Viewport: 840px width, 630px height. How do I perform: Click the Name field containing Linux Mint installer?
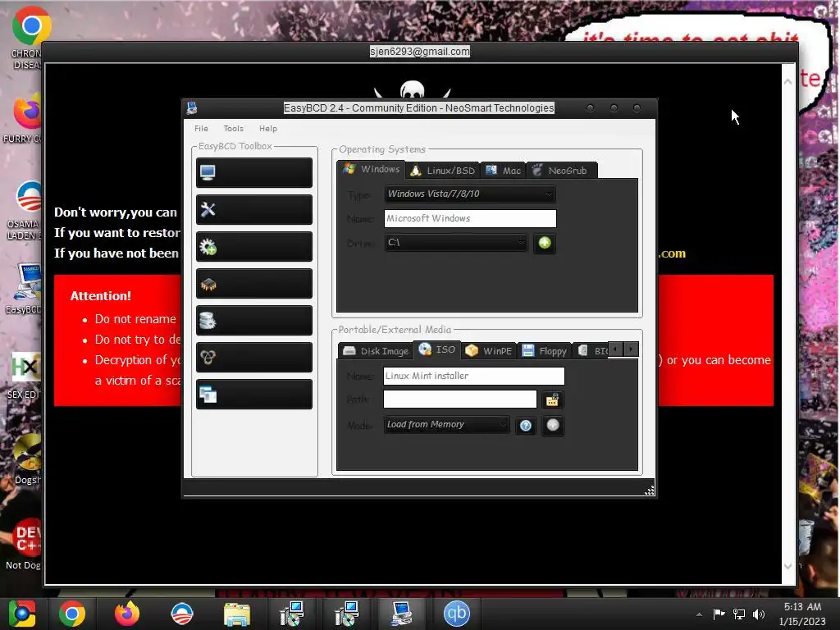(x=474, y=376)
